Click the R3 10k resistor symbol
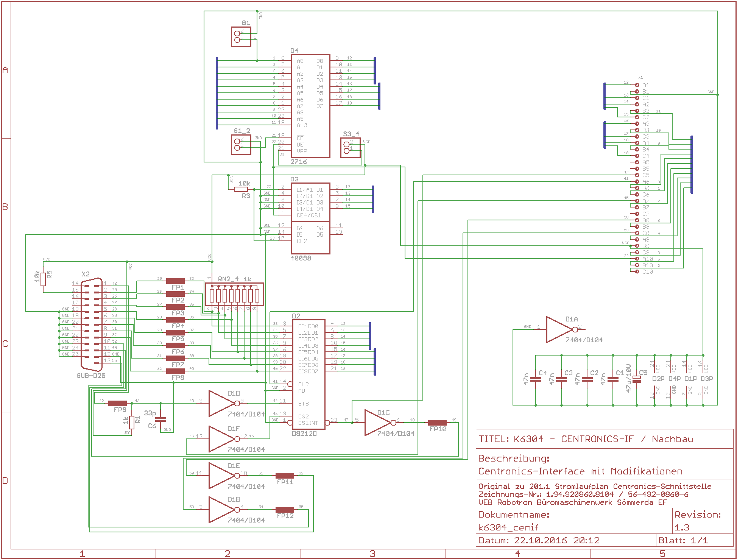This screenshot has width=737, height=560. pos(241,189)
